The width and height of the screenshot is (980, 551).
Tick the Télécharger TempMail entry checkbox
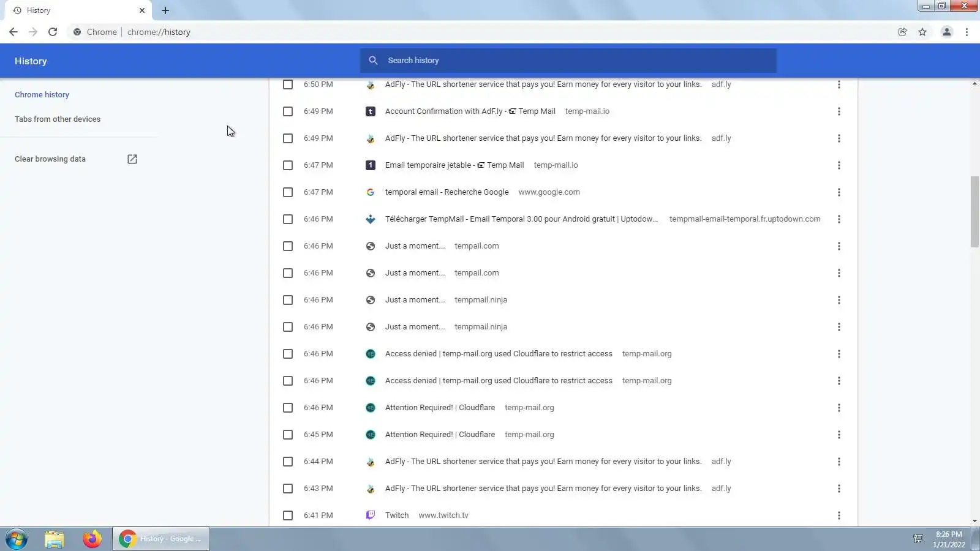pos(288,219)
